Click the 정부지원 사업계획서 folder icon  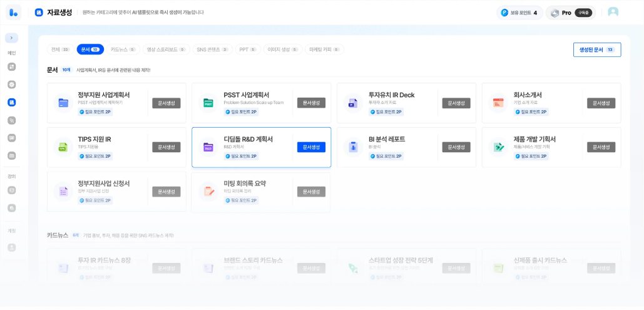point(63,103)
